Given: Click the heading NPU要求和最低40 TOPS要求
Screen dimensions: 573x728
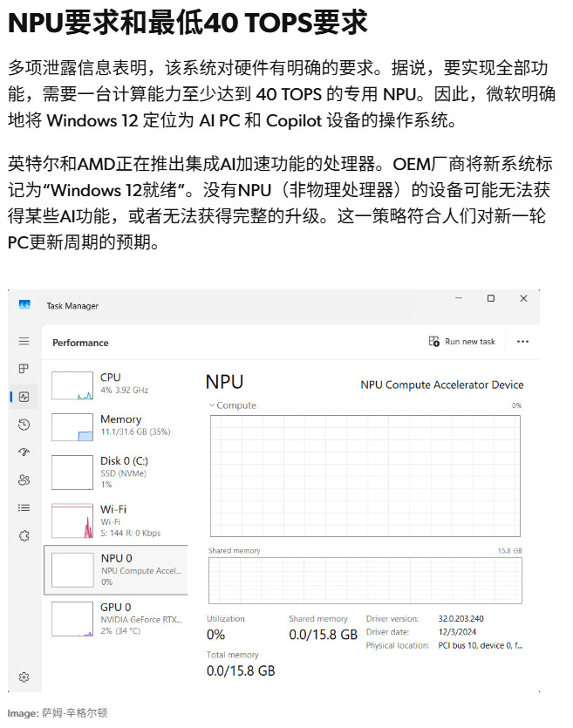Looking at the screenshot, I should [188, 22].
